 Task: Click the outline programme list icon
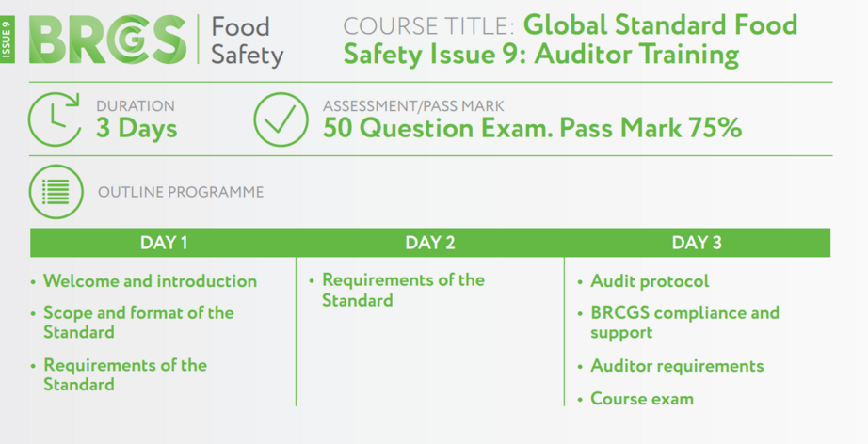56,192
